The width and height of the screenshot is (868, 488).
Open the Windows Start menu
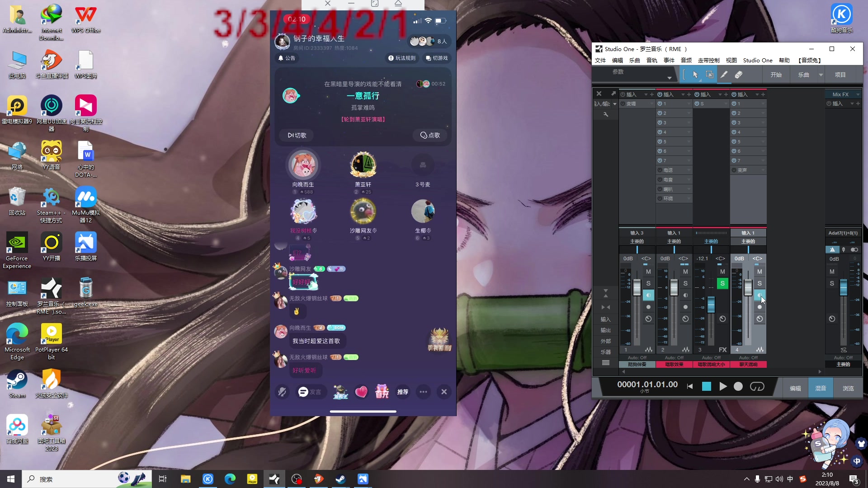pos(11,479)
